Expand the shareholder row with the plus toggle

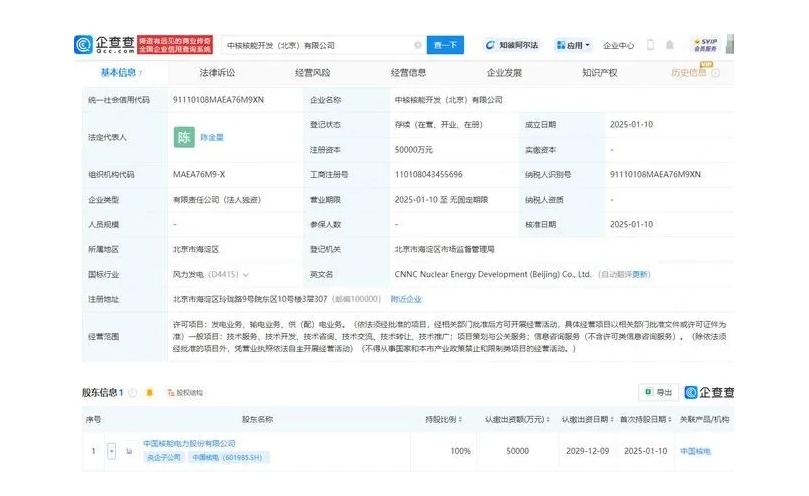(112, 452)
